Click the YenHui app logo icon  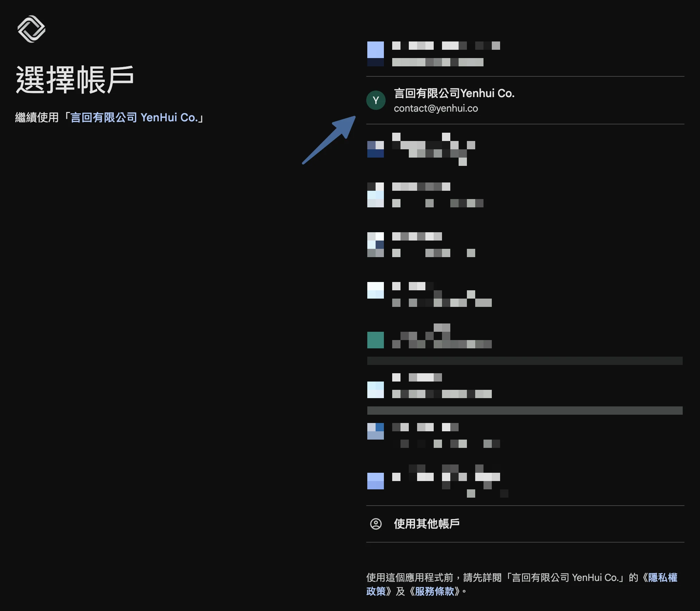pos(31,29)
